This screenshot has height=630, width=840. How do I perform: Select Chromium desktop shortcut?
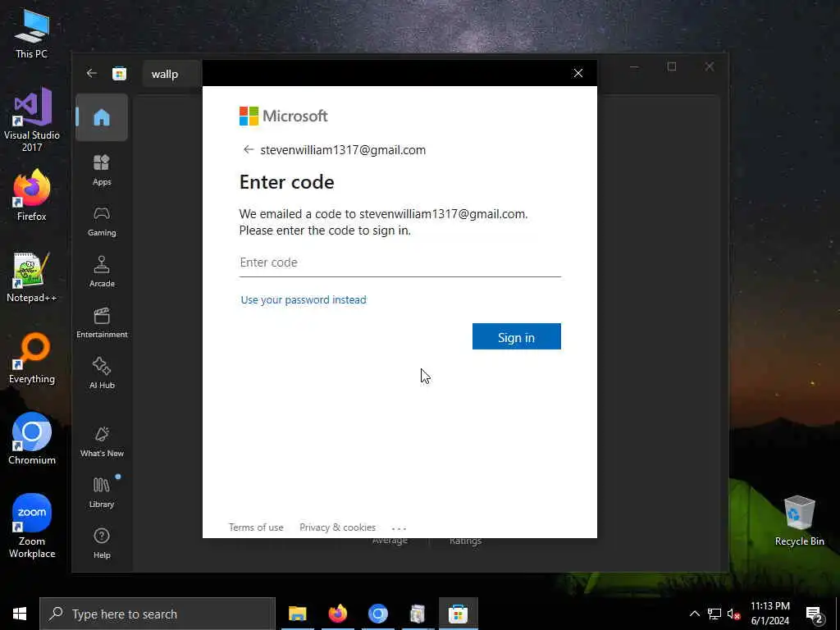pos(32,439)
